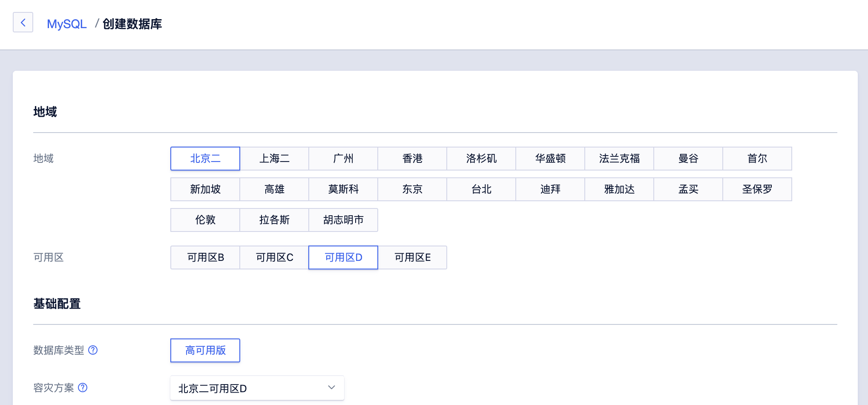Open the help tooltip beside 数据库类型

click(x=93, y=350)
